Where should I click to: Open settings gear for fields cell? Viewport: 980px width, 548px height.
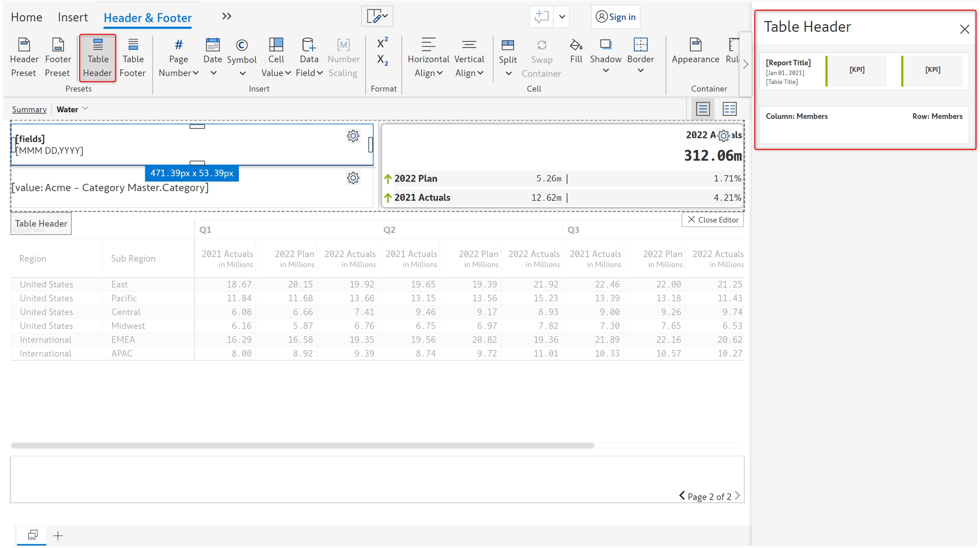(x=353, y=136)
